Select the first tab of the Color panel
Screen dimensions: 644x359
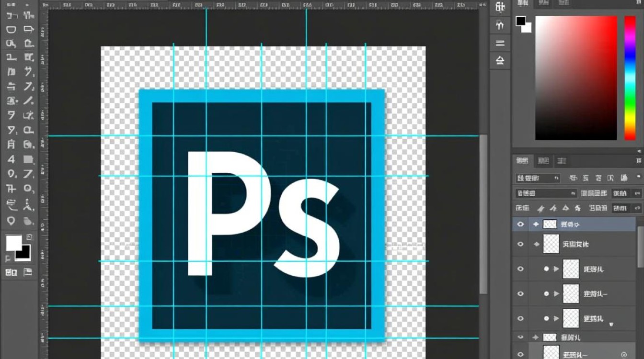coord(523,3)
